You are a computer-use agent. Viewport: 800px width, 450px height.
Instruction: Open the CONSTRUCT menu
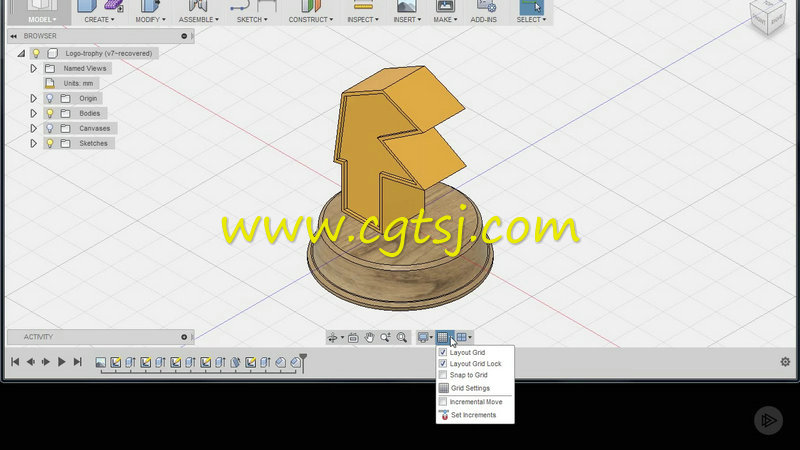(x=311, y=19)
